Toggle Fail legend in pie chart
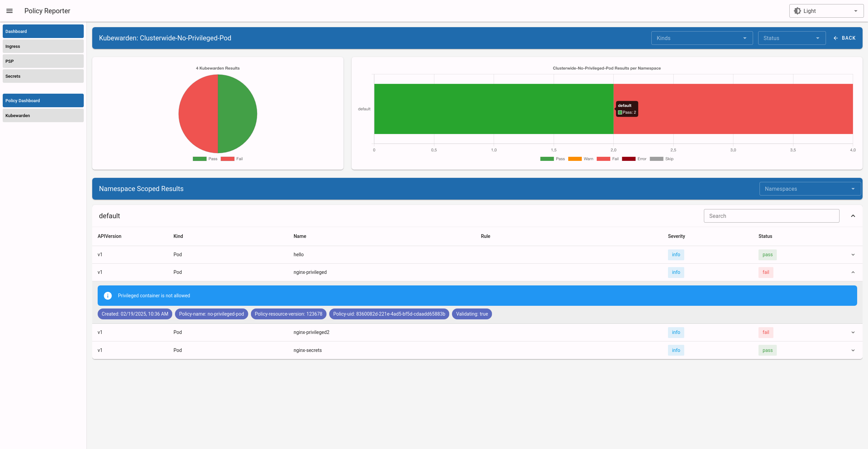 coord(232,159)
